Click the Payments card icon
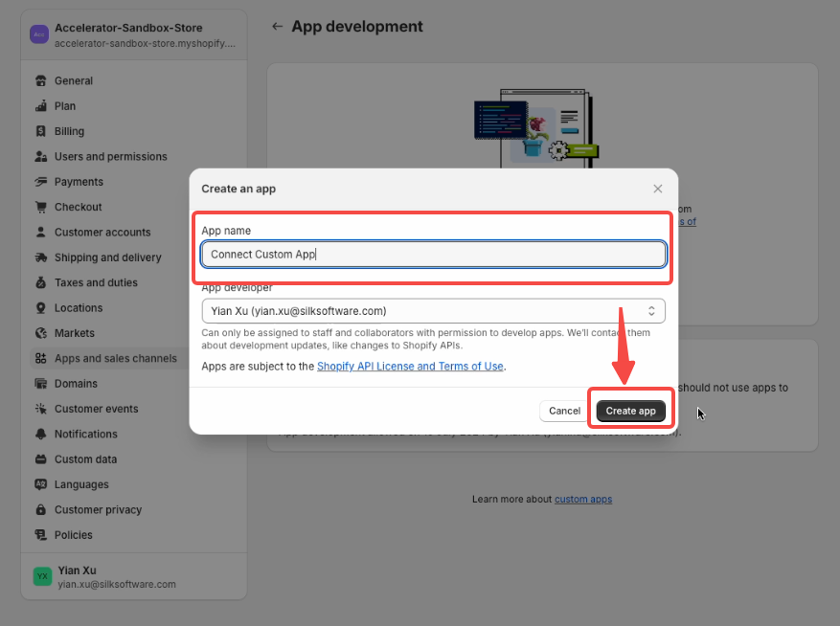This screenshot has height=626, width=840. pyautogui.click(x=41, y=182)
